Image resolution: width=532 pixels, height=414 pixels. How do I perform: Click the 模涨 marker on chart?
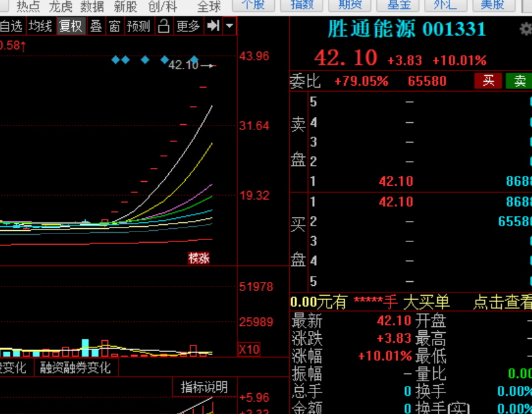[199, 258]
